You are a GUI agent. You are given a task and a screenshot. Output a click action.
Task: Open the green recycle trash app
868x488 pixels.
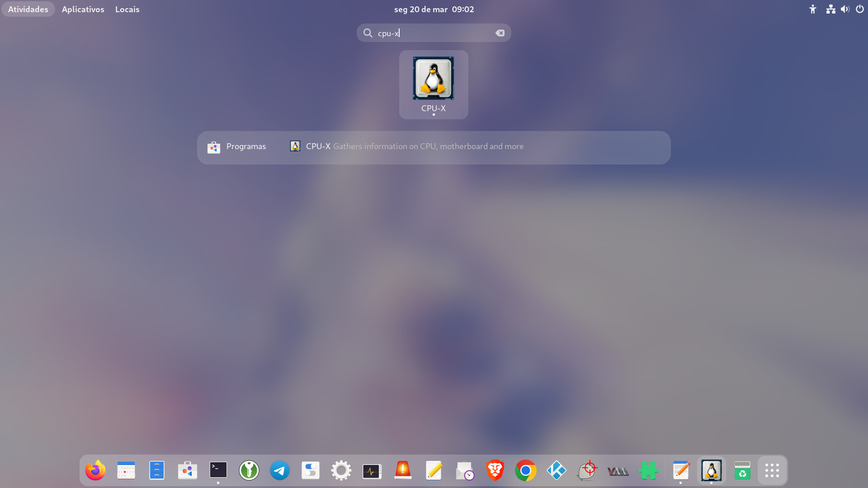coord(742,470)
